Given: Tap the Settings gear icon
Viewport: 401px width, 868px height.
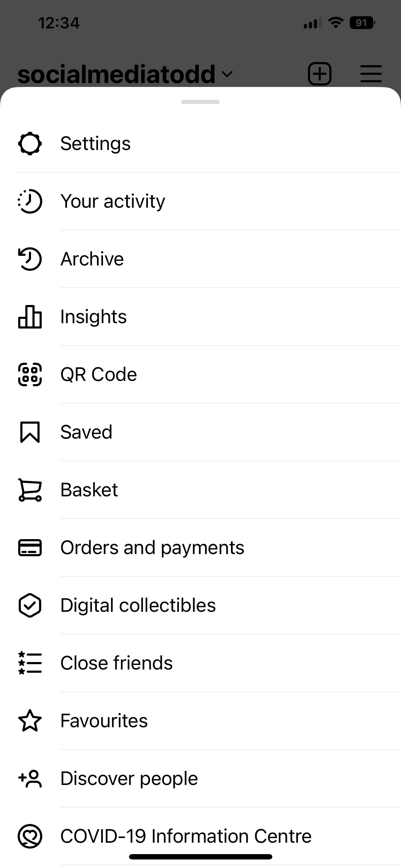Looking at the screenshot, I should click(30, 144).
